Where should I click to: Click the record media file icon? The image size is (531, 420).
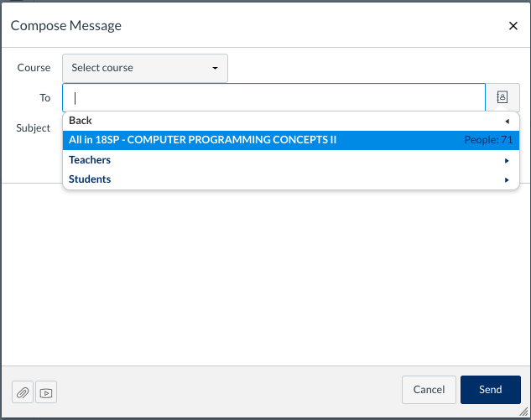(46, 392)
